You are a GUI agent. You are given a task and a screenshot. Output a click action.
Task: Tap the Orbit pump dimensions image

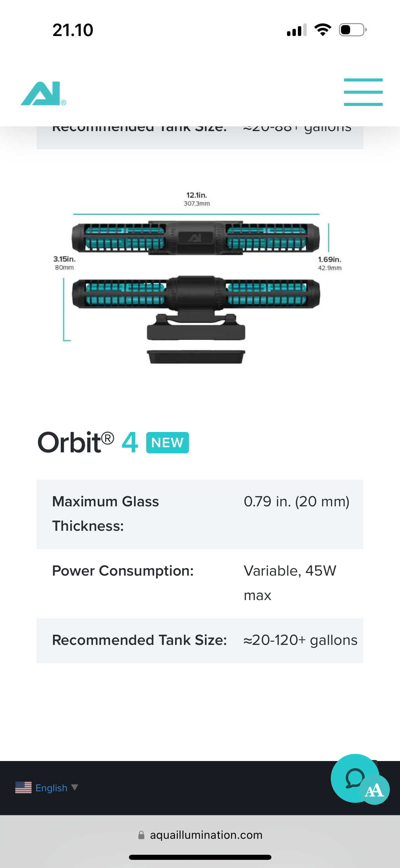coord(197,278)
